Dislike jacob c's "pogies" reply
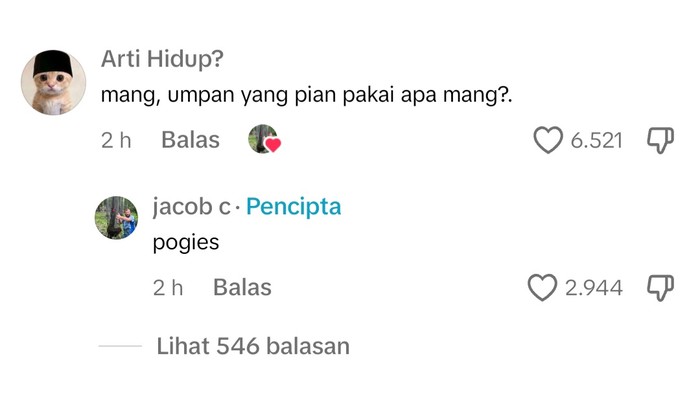Image resolution: width=700 pixels, height=406 pixels. 661,288
